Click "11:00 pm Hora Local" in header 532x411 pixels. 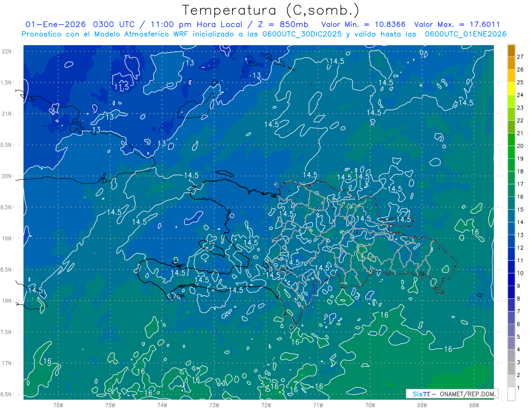[196, 25]
